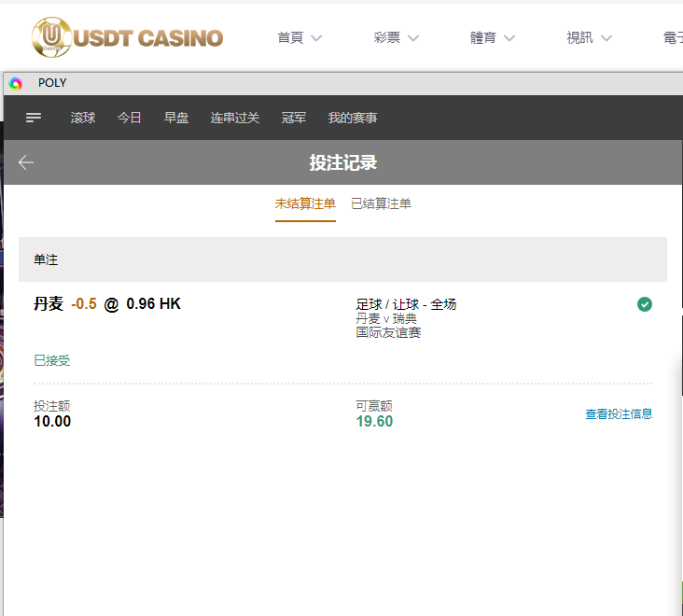This screenshot has width=683, height=616.
Task: Click the green accepted checkmark icon
Action: point(644,303)
